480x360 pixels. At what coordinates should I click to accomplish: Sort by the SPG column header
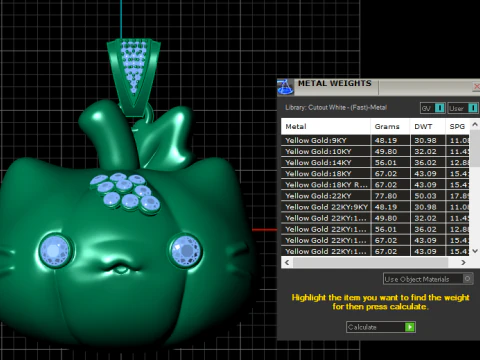pos(457,126)
